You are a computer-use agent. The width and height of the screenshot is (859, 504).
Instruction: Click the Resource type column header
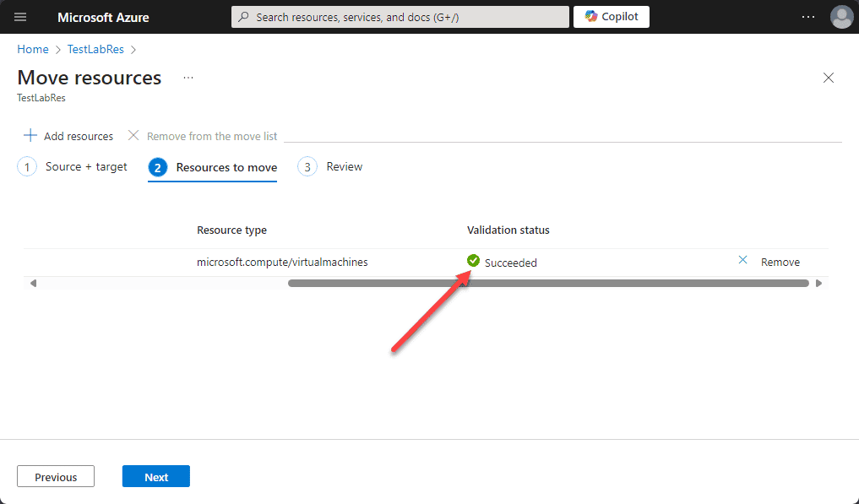(x=231, y=230)
